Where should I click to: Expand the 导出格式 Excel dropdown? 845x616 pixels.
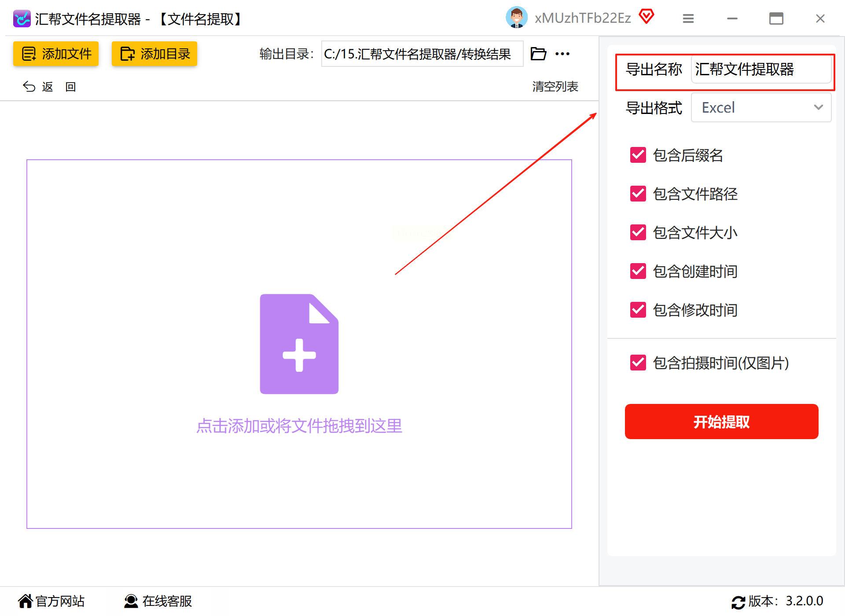coord(760,107)
